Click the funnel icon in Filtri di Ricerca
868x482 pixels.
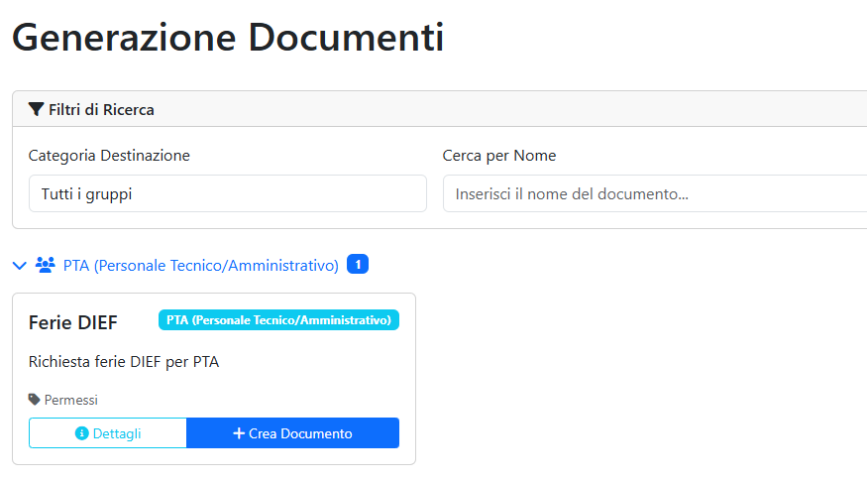(37, 109)
